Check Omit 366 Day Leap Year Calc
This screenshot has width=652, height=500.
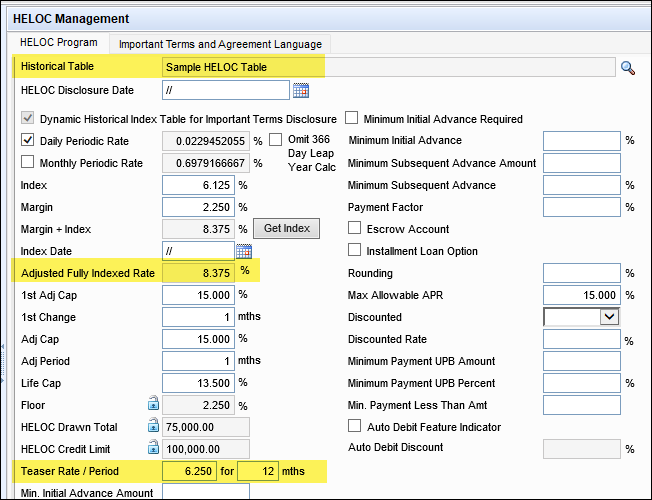coord(276,140)
